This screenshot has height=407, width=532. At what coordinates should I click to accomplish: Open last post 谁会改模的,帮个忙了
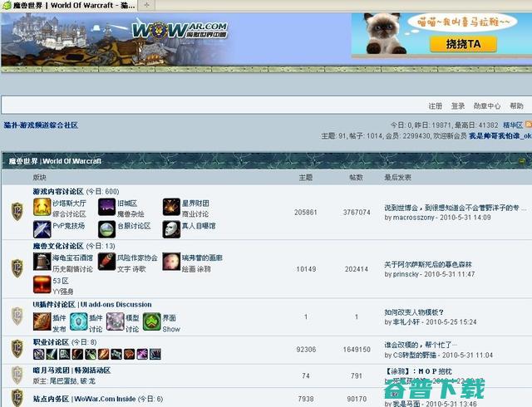(x=420, y=345)
